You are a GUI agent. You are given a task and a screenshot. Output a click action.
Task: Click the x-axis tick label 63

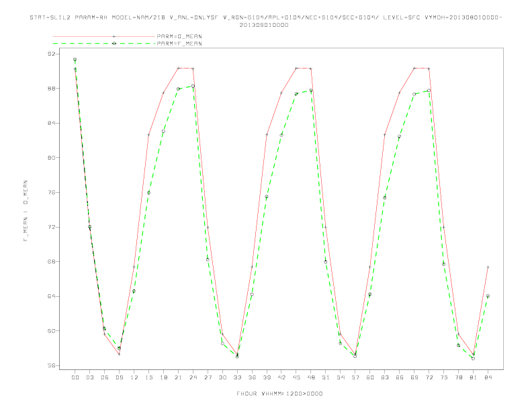[385, 377]
